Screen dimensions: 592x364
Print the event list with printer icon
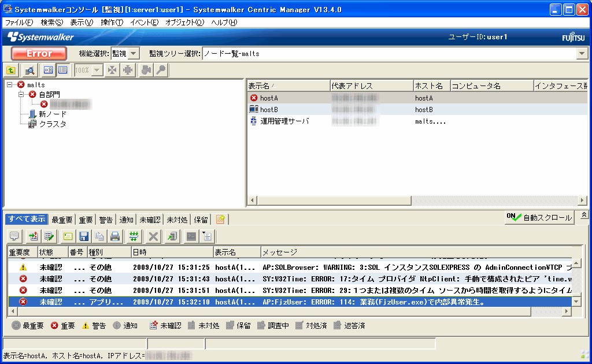coord(115,236)
